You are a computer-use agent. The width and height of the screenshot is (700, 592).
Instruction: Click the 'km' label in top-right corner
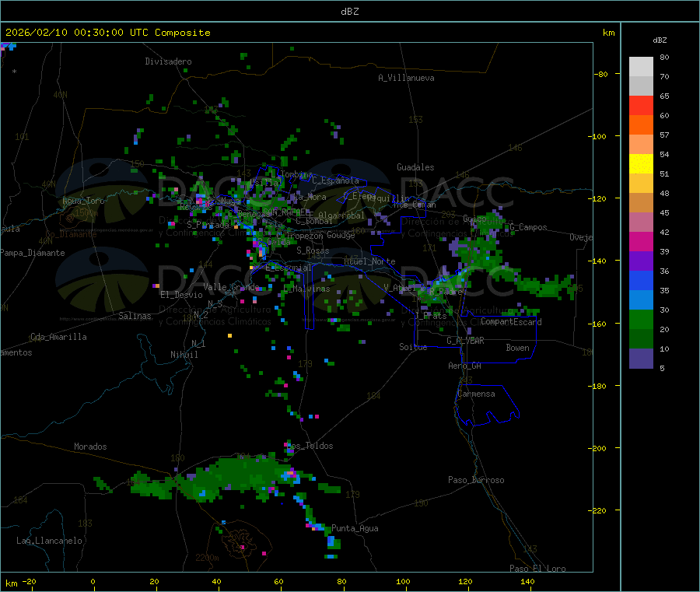click(x=608, y=33)
